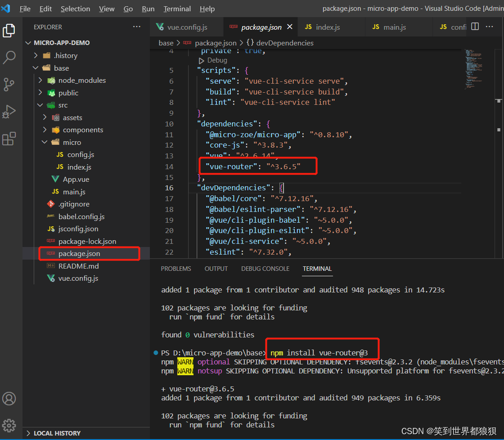Open the Terminal menu
The height and width of the screenshot is (440, 504).
tap(177, 9)
